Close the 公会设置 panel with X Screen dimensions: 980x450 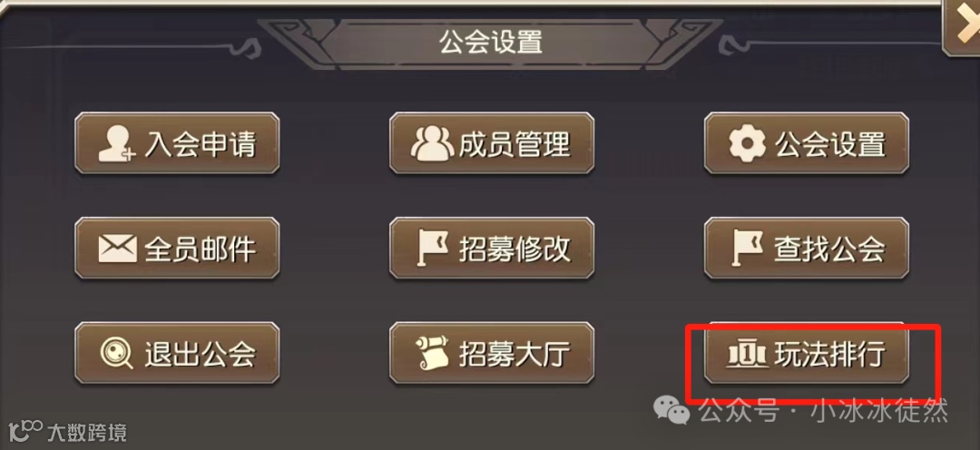[963, 28]
